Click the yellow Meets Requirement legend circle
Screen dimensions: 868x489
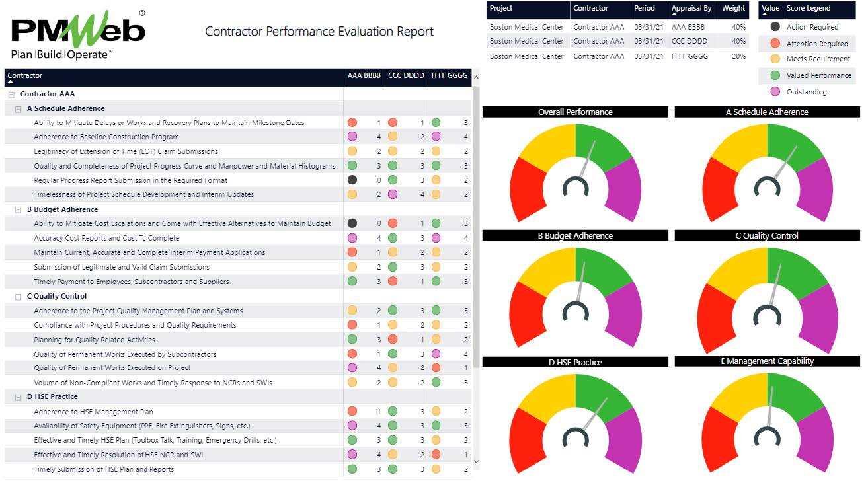coord(775,59)
